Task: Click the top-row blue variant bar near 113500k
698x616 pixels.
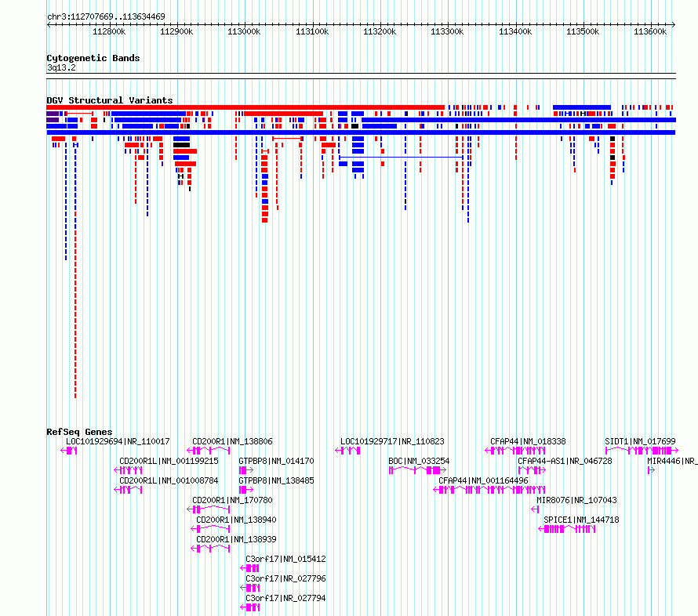Action: click(x=582, y=107)
